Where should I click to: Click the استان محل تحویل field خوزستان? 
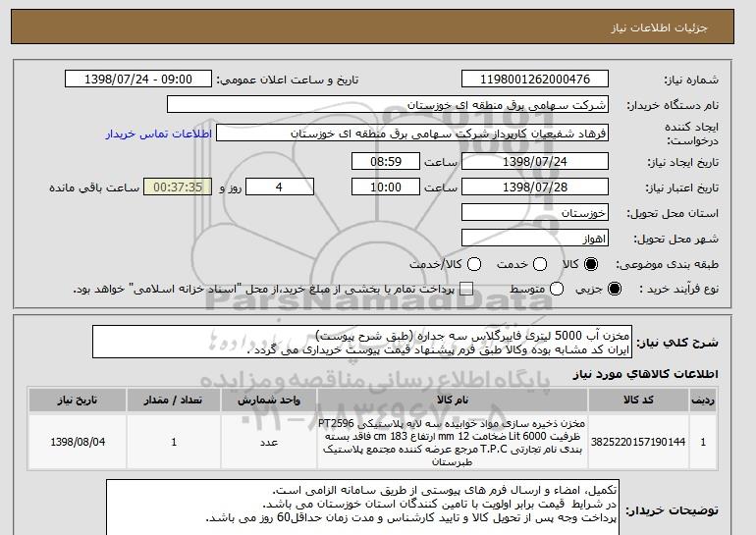[535, 212]
